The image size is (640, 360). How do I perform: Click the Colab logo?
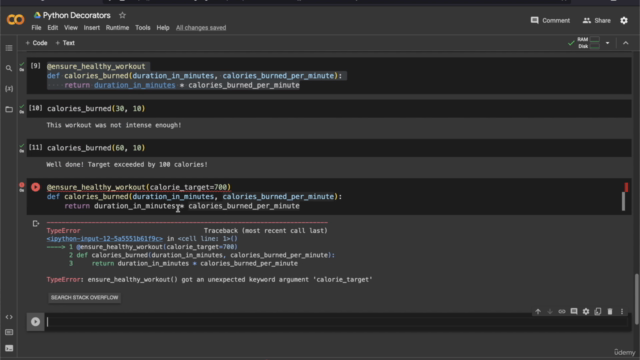16,20
